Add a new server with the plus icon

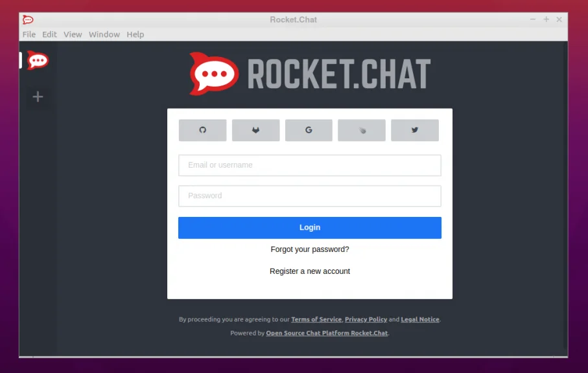pyautogui.click(x=37, y=96)
